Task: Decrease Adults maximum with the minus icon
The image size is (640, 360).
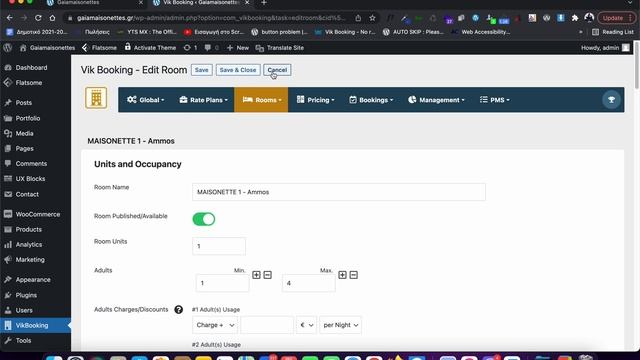Action: 353,275
